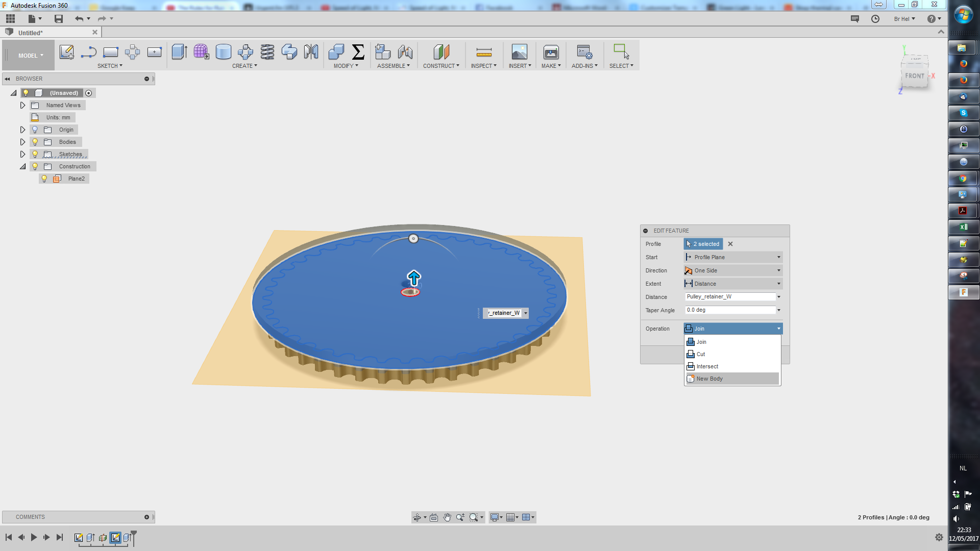The image size is (980, 551).
Task: Toggle visibility bulb of Bodies folder
Action: click(35, 142)
